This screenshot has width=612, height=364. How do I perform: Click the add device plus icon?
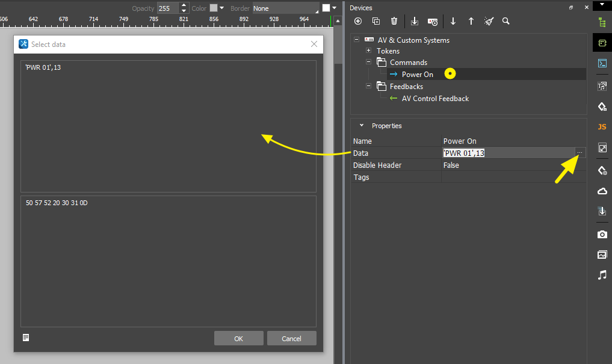pyautogui.click(x=358, y=21)
